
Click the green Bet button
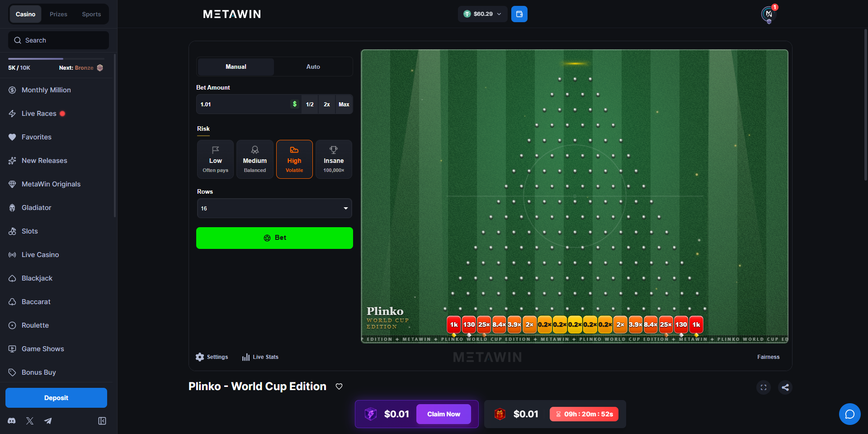tap(274, 238)
